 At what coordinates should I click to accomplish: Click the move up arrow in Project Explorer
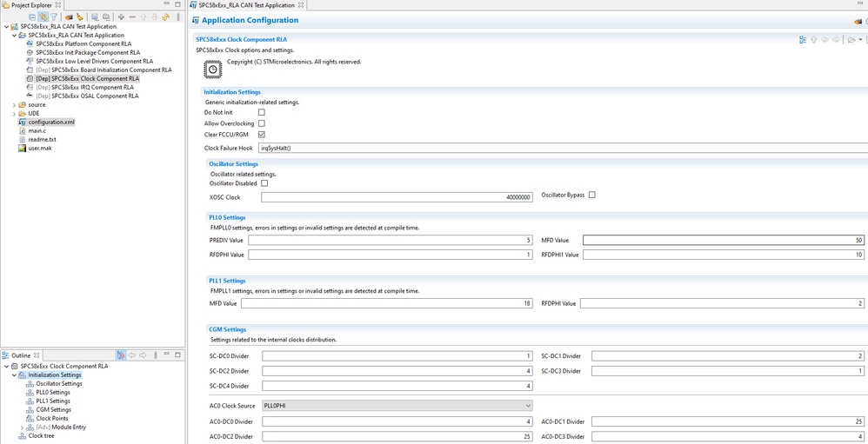coord(144,17)
